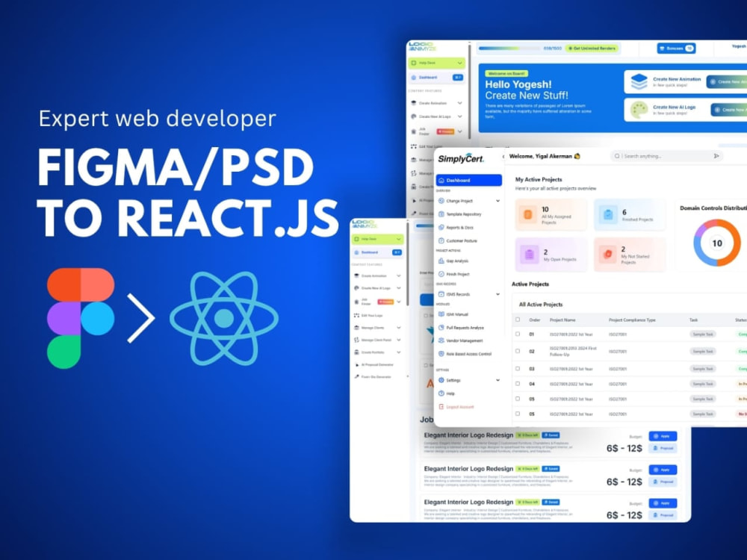Click the Domain Controls donut chart

click(x=716, y=243)
